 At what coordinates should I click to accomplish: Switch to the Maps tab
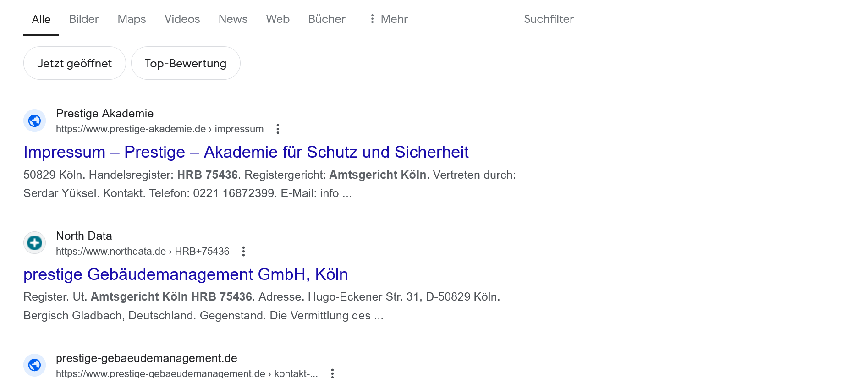(x=132, y=19)
